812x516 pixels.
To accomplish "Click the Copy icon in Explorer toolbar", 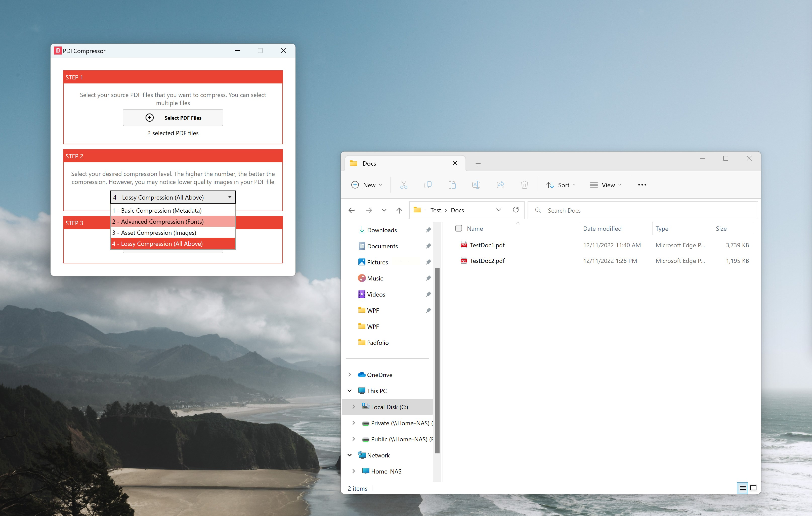I will pyautogui.click(x=428, y=185).
